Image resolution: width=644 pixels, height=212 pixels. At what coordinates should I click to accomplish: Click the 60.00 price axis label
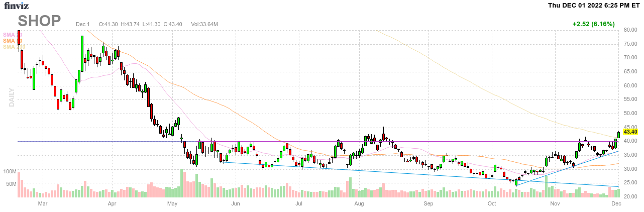[x=630, y=85]
